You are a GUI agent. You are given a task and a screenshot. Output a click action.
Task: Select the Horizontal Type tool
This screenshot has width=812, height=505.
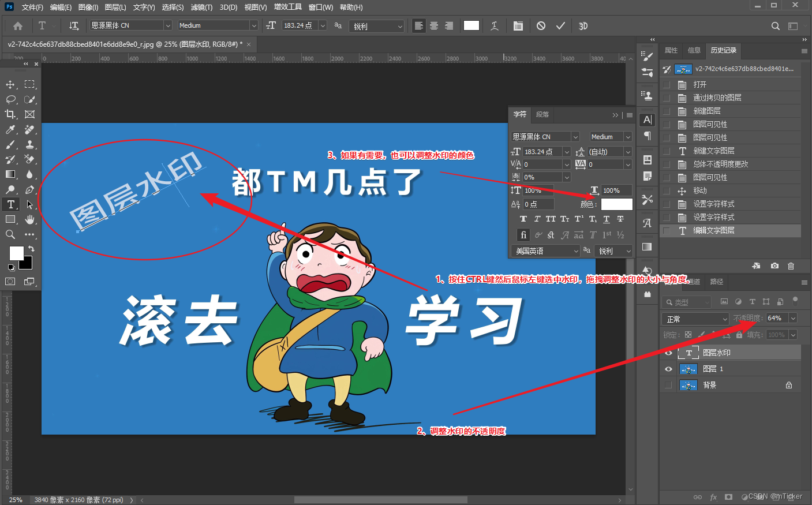10,204
